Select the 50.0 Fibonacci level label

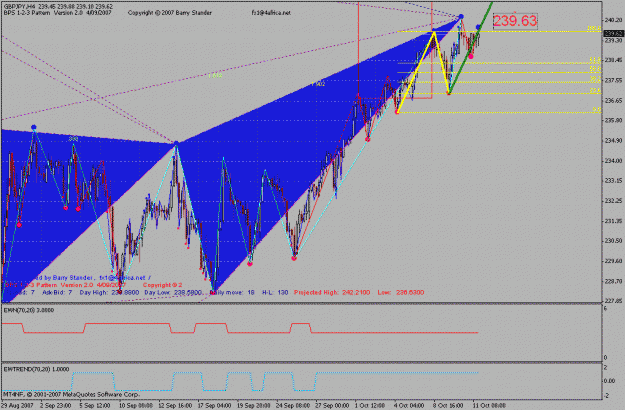pos(595,69)
